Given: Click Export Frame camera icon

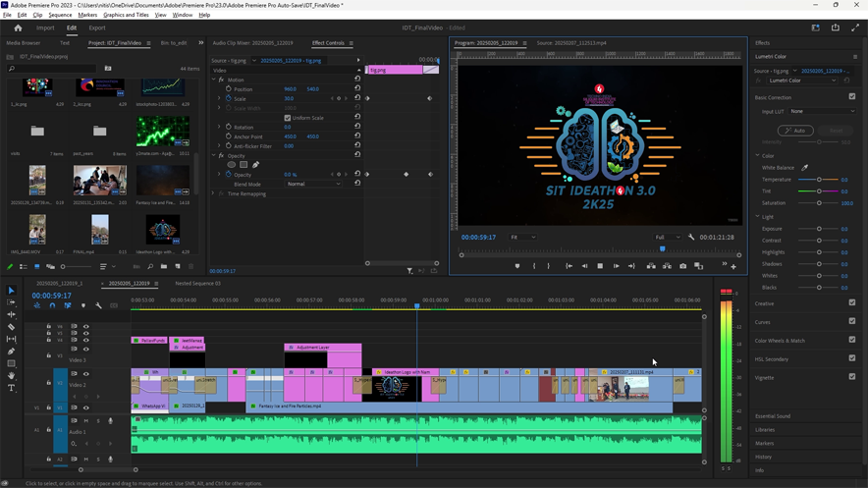Looking at the screenshot, I should coord(683,266).
